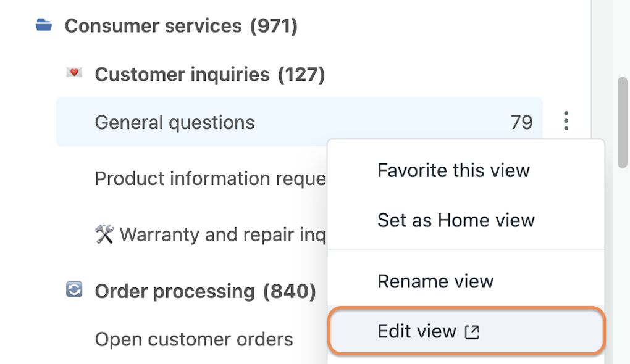Choose Favorite this view from the menu
This screenshot has height=364, width=630.
[x=453, y=170]
